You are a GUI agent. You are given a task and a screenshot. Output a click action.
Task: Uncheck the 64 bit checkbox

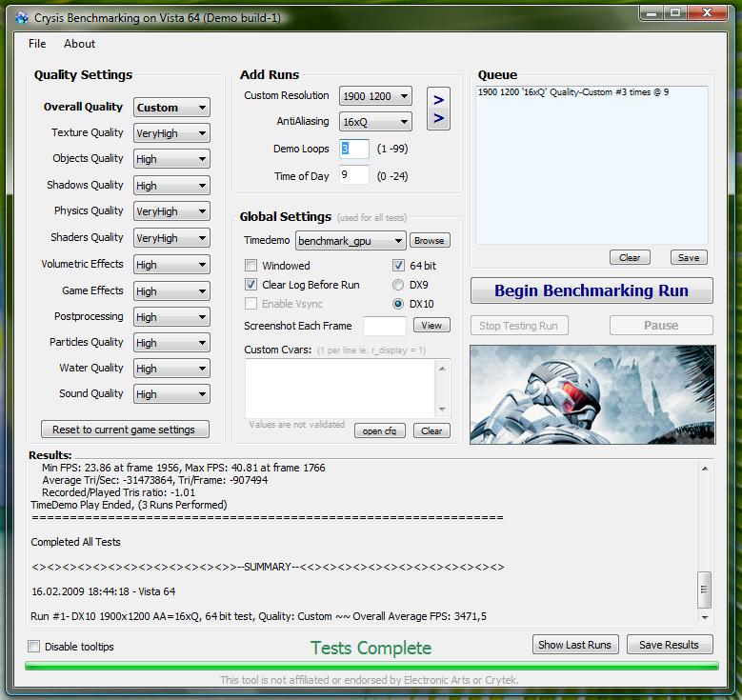[398, 266]
